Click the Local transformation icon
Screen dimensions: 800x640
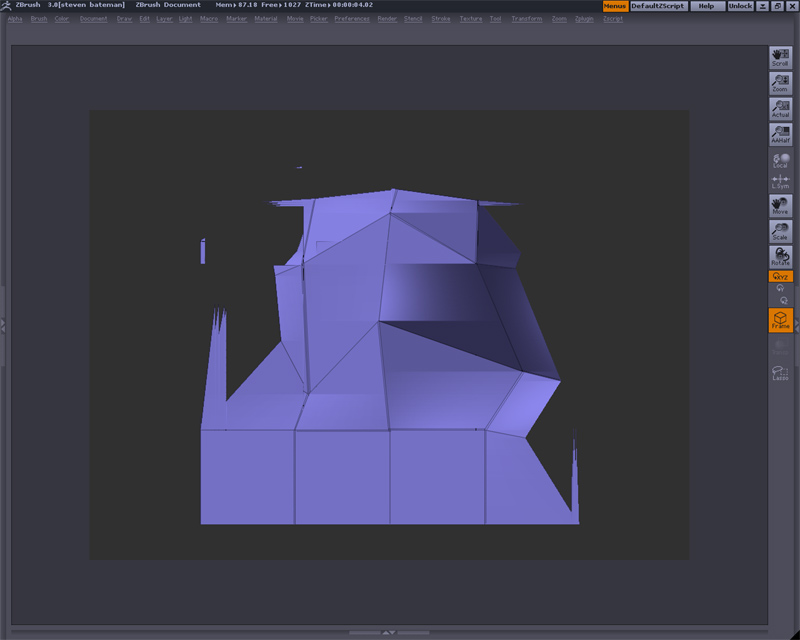pyautogui.click(x=779, y=159)
